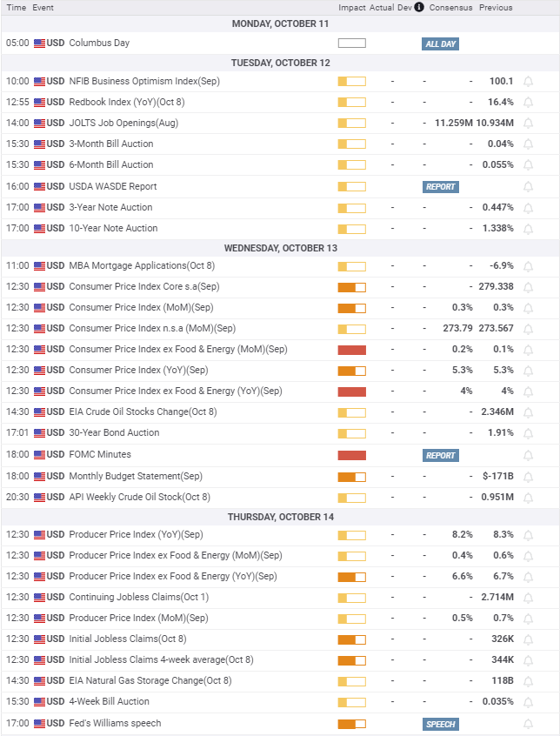Screen dimensions: 560x736
Task: Enable bell for Initial Jobless Claims(Oct 8)
Action: [528, 639]
